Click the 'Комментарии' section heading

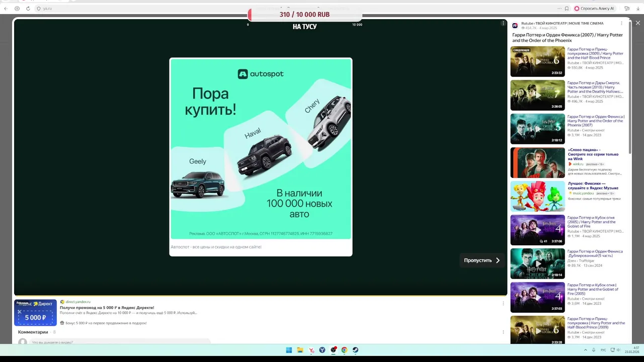click(x=33, y=332)
